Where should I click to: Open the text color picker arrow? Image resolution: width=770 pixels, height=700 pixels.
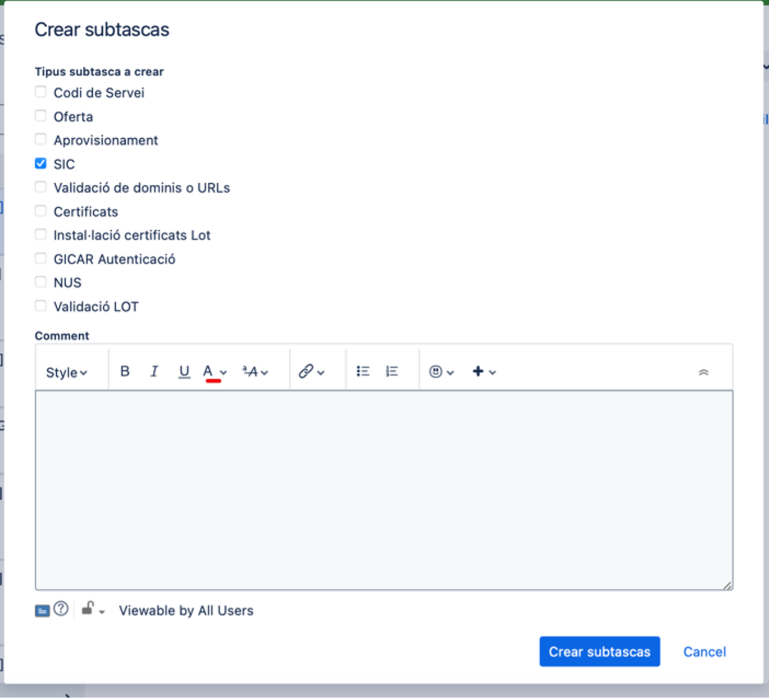point(224,372)
